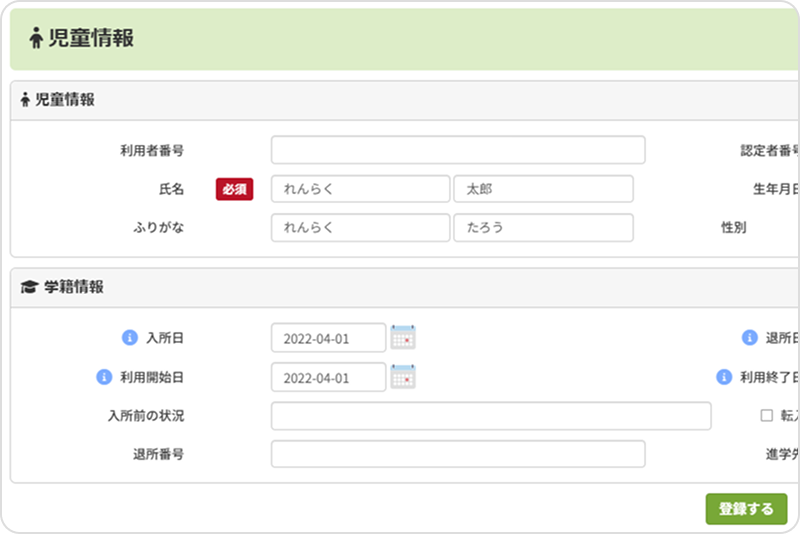Click info icon beside 利用開始日
Viewport: 800px width, 534px height.
(x=103, y=377)
